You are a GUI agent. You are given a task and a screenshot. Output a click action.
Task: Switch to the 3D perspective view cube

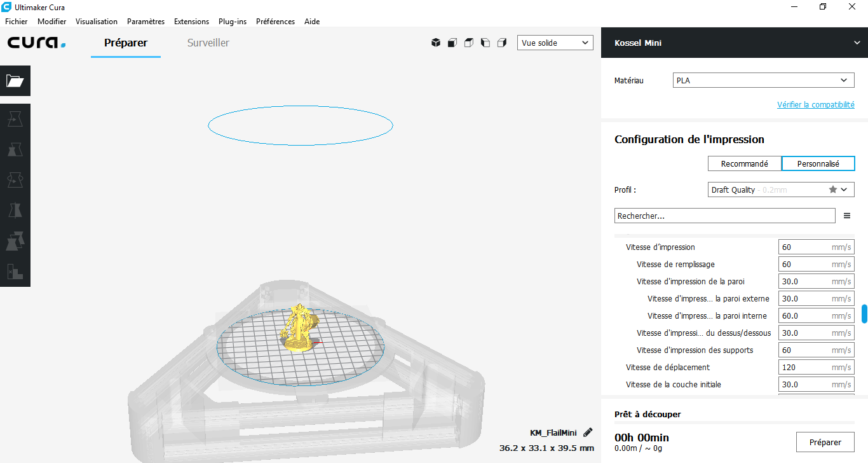(x=436, y=43)
